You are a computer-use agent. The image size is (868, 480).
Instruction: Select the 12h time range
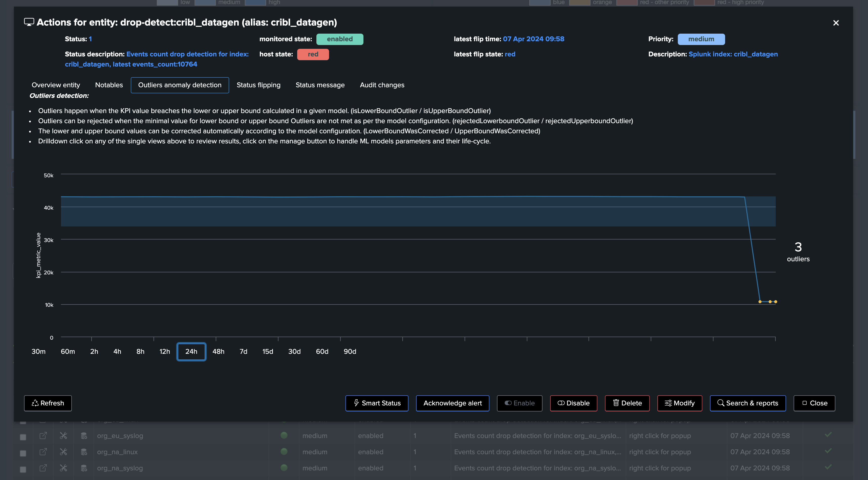click(164, 351)
